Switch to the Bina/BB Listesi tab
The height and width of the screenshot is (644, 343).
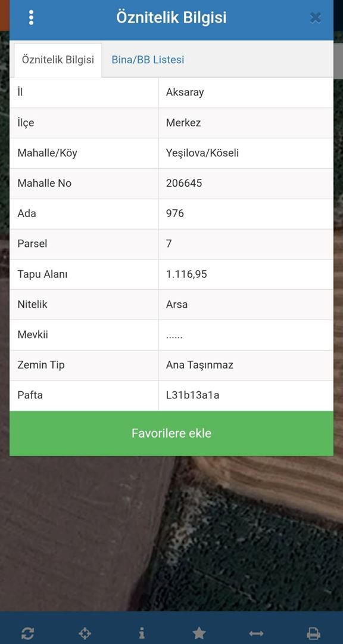(148, 60)
